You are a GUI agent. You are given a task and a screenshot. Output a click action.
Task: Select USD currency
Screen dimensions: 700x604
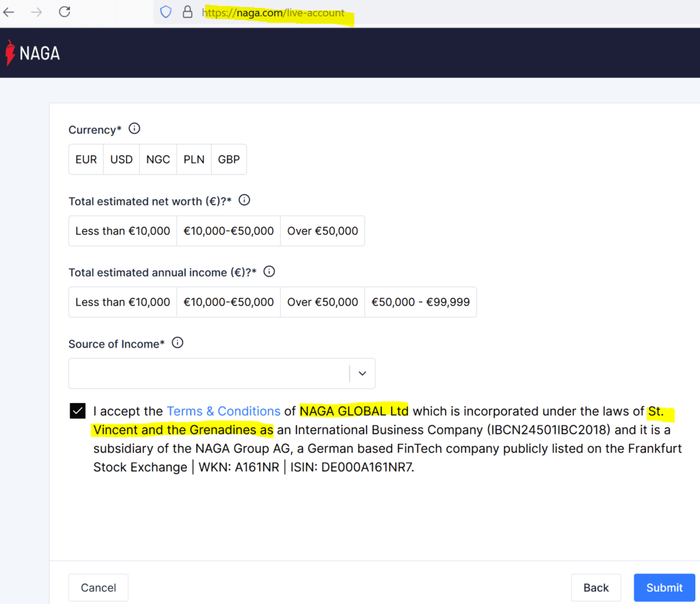click(122, 159)
